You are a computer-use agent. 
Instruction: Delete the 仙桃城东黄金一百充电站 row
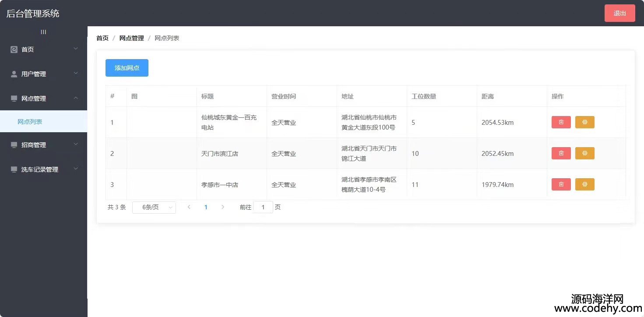(561, 122)
